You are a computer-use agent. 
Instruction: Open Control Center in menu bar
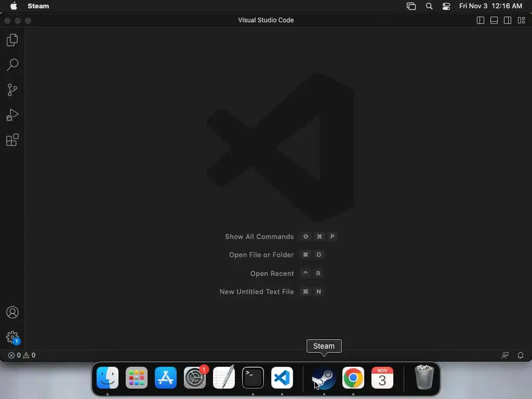pyautogui.click(x=446, y=6)
